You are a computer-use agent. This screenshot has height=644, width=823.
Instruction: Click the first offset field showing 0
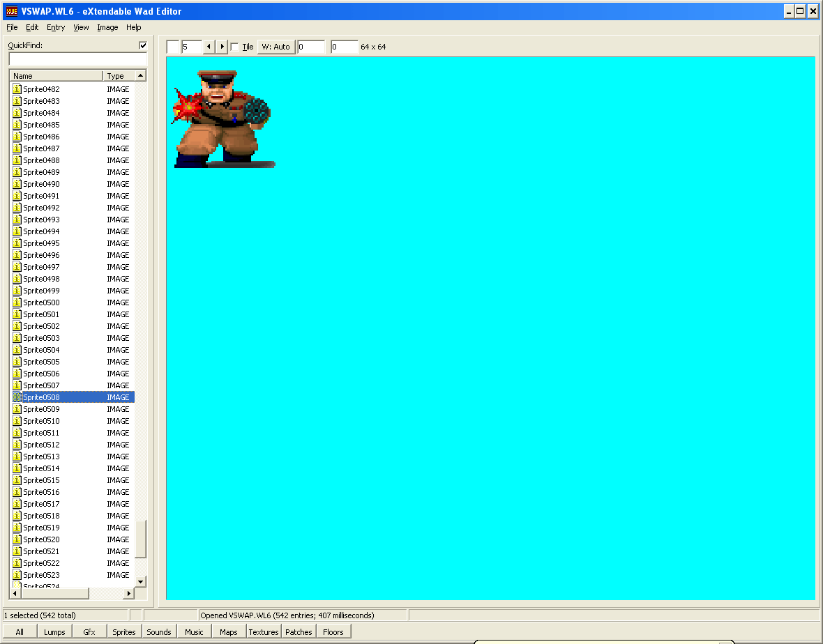pyautogui.click(x=311, y=47)
